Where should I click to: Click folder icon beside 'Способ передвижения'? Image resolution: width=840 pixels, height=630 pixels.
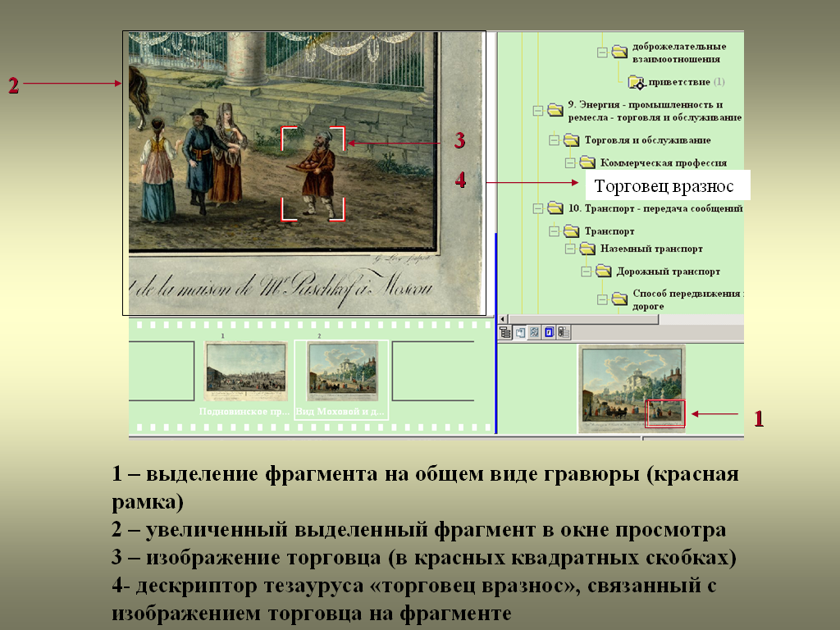(x=620, y=299)
